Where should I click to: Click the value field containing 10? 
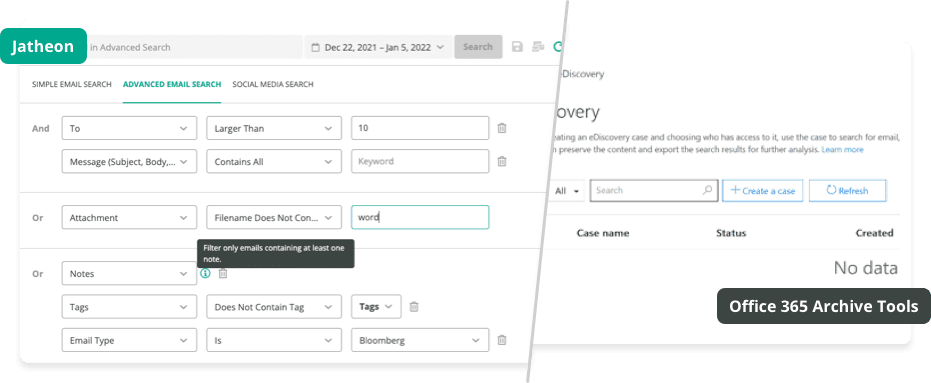(420, 128)
